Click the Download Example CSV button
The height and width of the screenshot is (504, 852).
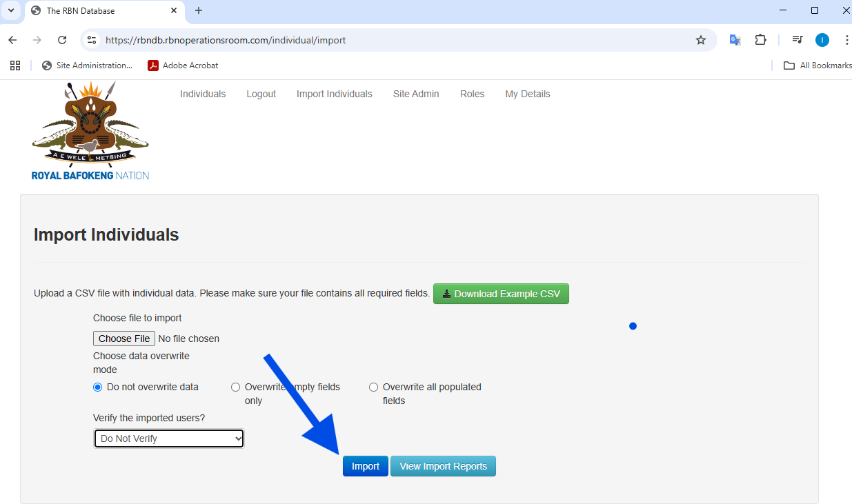pos(501,294)
